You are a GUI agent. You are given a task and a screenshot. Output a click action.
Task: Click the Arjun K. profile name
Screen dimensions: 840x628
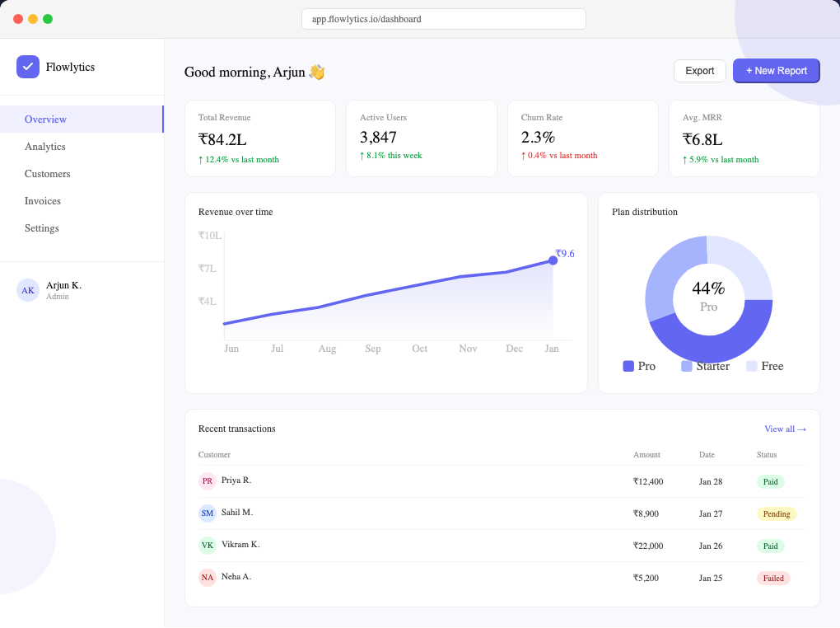coord(63,285)
